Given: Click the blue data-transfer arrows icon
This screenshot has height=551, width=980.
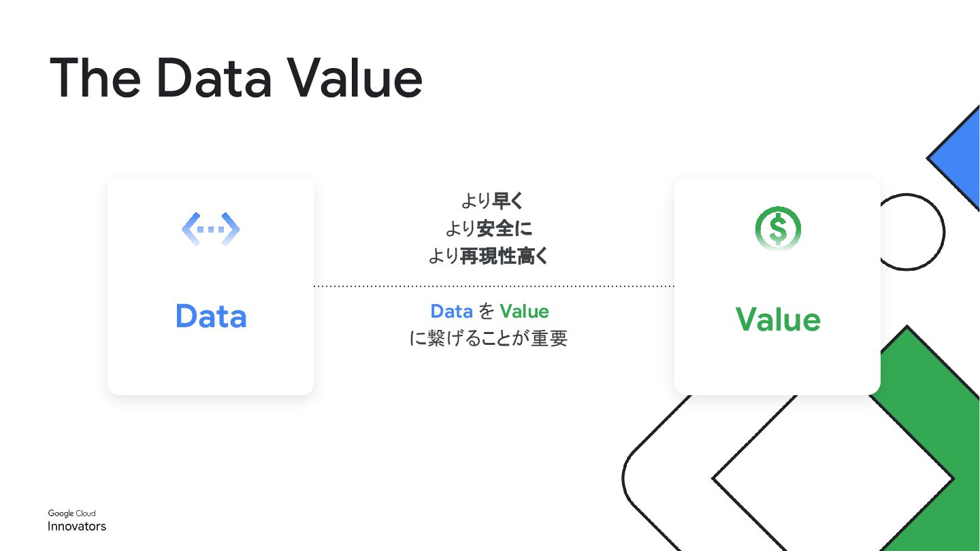Looking at the screenshot, I should (210, 229).
